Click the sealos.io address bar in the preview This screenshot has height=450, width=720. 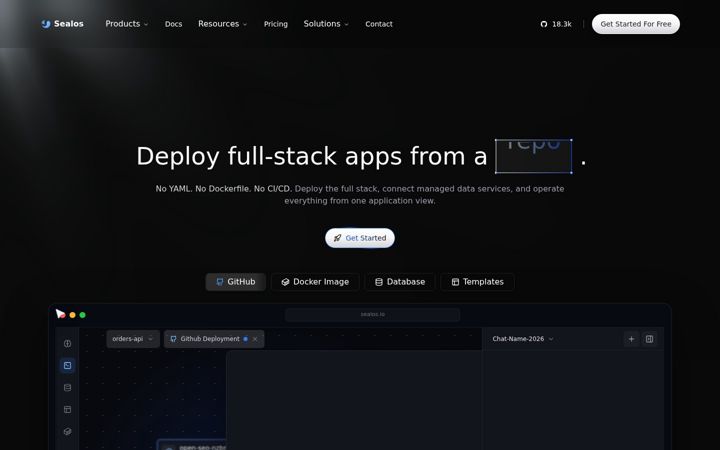(x=372, y=315)
